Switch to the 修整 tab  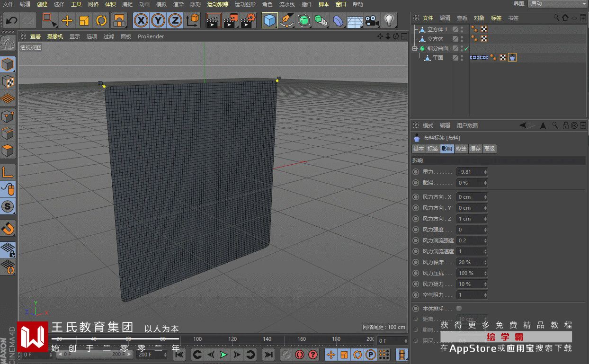461,149
